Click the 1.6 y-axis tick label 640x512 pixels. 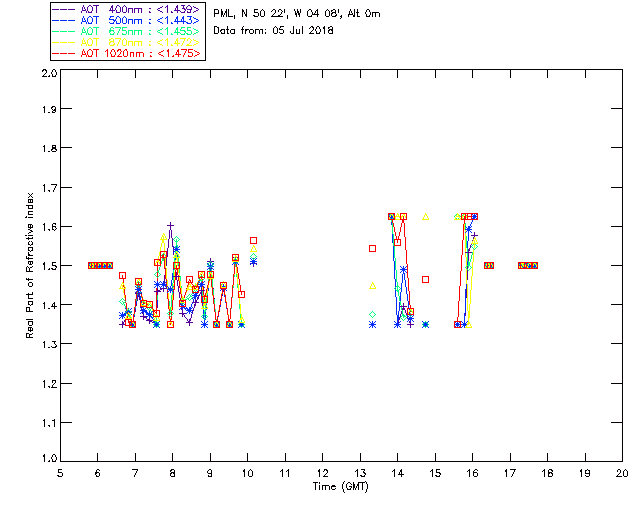(49, 227)
